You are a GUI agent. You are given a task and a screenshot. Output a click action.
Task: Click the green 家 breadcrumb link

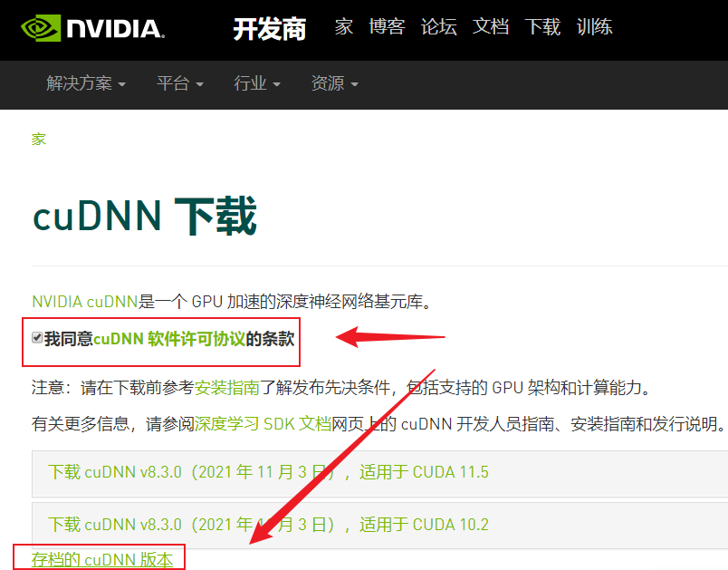tap(39, 139)
